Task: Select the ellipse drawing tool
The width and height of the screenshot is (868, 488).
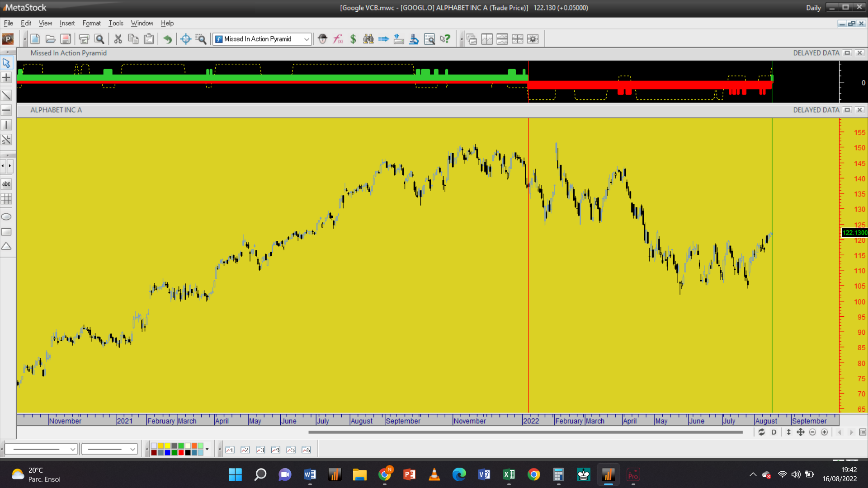Action: point(6,217)
